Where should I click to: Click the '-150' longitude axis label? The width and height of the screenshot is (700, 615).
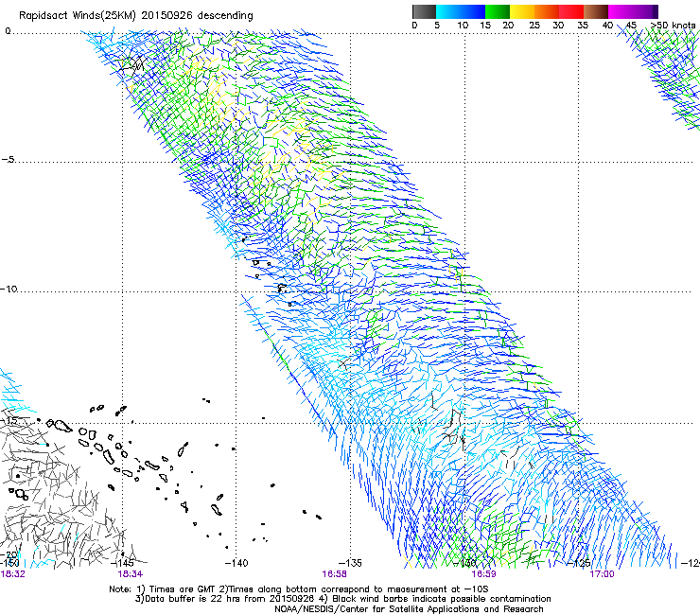(9, 563)
